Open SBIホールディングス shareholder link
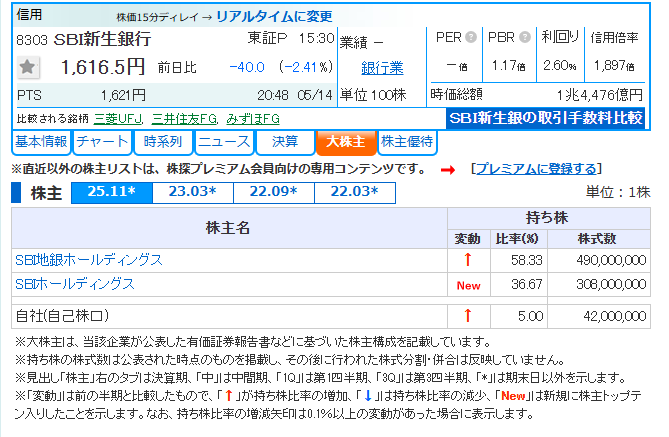Viewport: 669px width, 437px height. coord(75,284)
